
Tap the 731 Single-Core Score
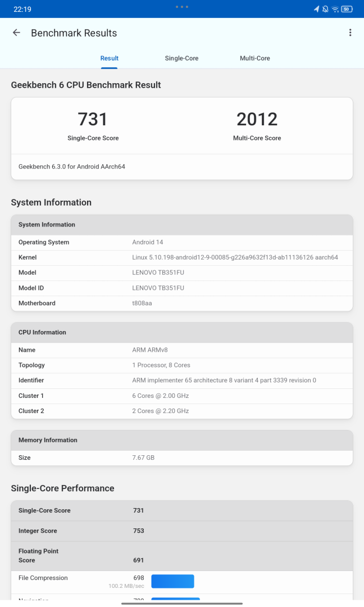93,119
